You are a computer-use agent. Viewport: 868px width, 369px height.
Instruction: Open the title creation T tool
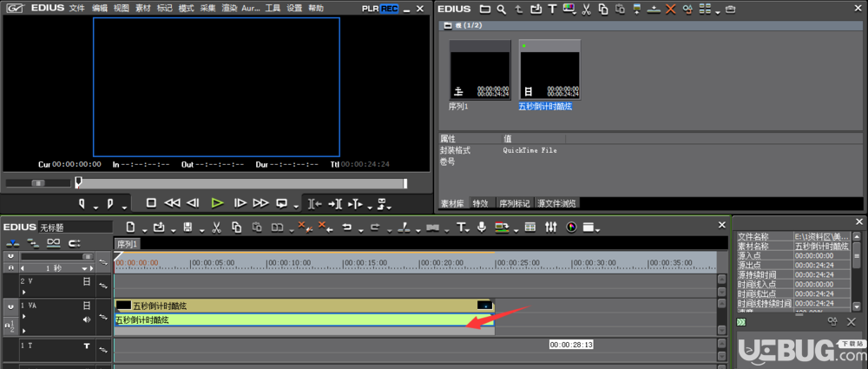(461, 227)
